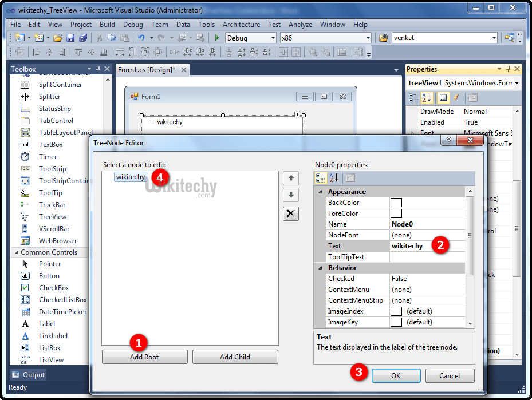Screen dimensions: 532x400
Task: Click the Copy icon in the toolbar
Action: pyautogui.click(x=112, y=38)
